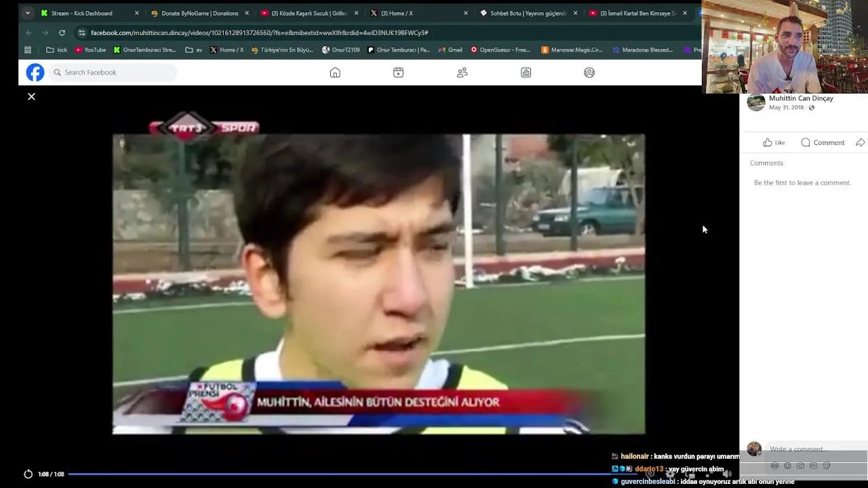868x488 pixels.
Task: Click the Share arrow icon
Action: [861, 142]
